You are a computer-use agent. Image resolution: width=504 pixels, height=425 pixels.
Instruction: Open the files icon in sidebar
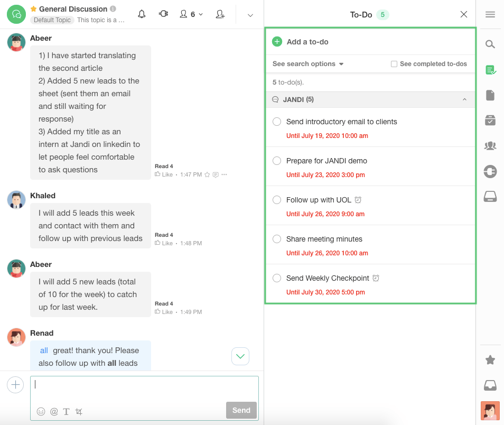click(490, 95)
